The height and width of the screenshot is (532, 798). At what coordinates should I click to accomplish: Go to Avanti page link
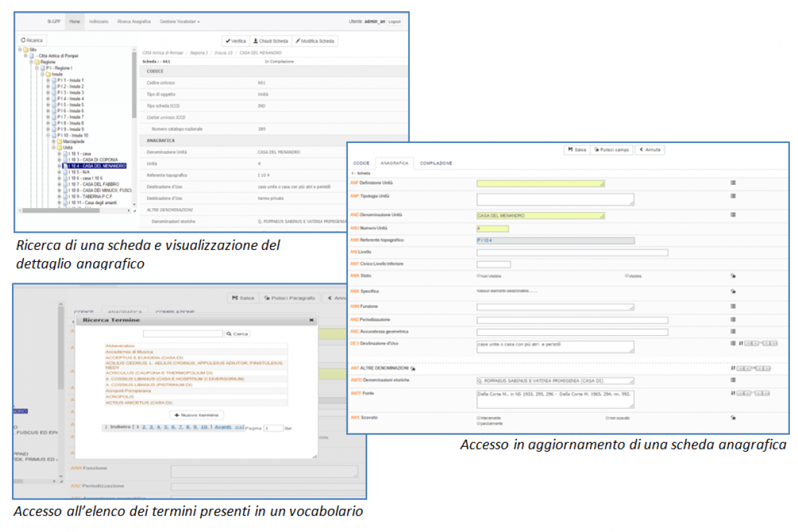(x=223, y=427)
